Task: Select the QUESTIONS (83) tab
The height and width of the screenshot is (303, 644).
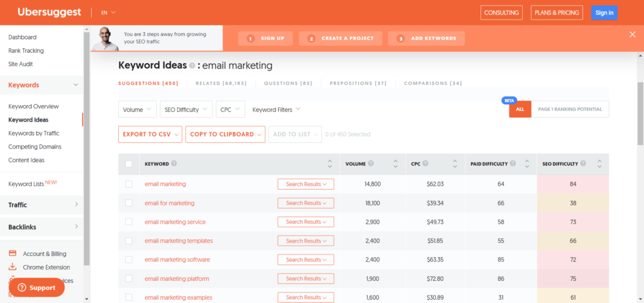Action: [288, 83]
